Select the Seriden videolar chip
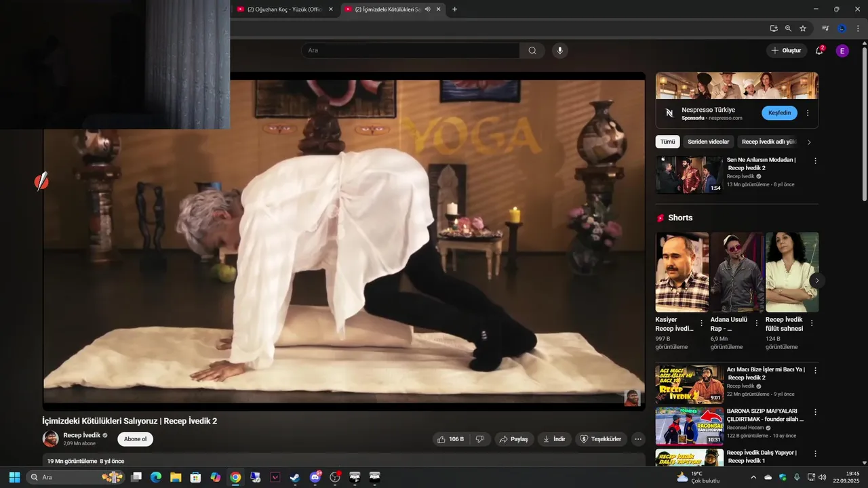The width and height of the screenshot is (868, 488). click(x=709, y=142)
